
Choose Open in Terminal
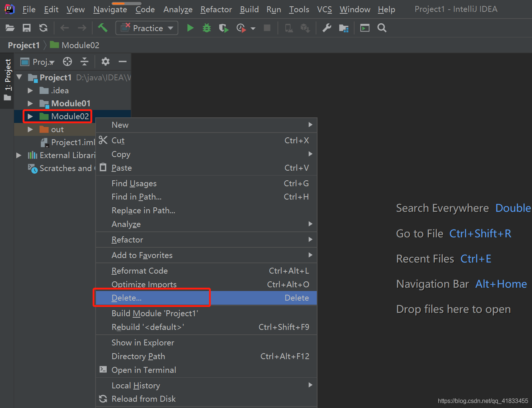coord(206,370)
